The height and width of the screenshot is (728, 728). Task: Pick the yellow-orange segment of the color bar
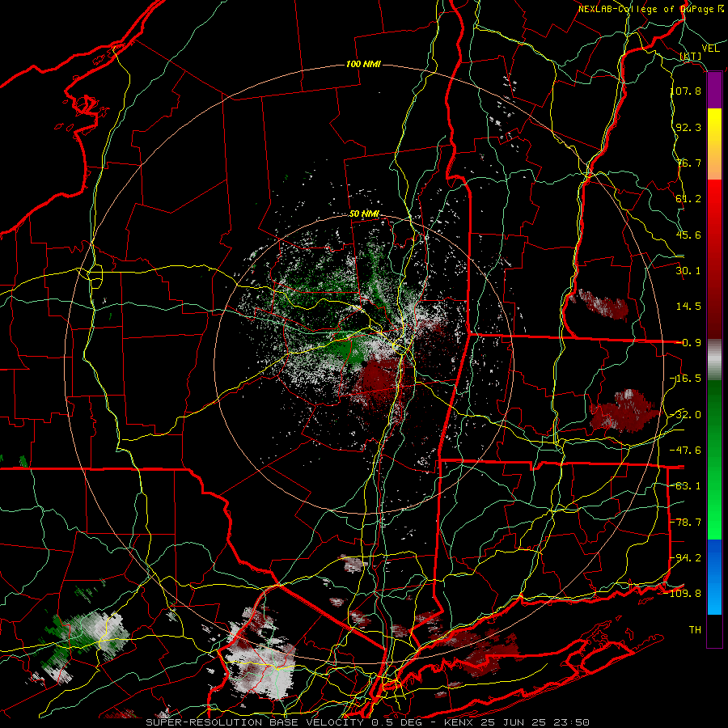click(x=714, y=144)
